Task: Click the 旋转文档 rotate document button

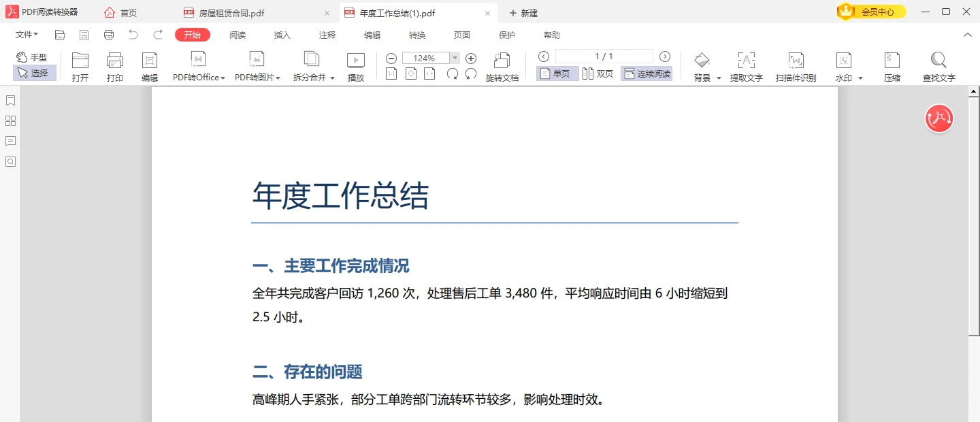Action: [502, 67]
